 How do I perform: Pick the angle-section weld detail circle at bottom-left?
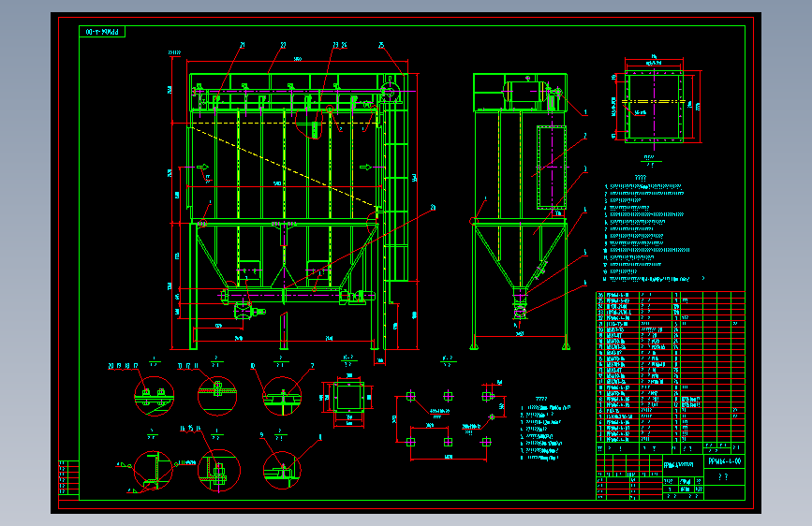[x=154, y=470]
